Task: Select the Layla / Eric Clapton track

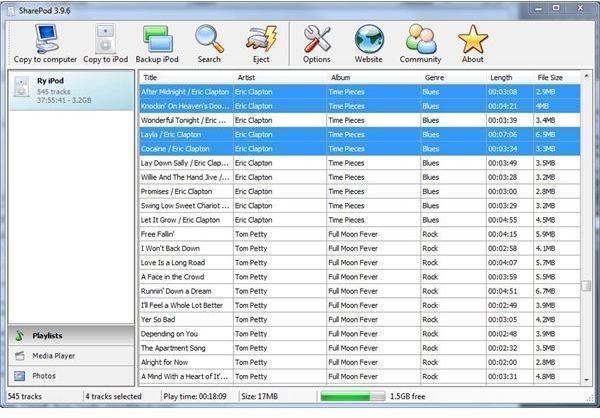Action: coord(360,134)
